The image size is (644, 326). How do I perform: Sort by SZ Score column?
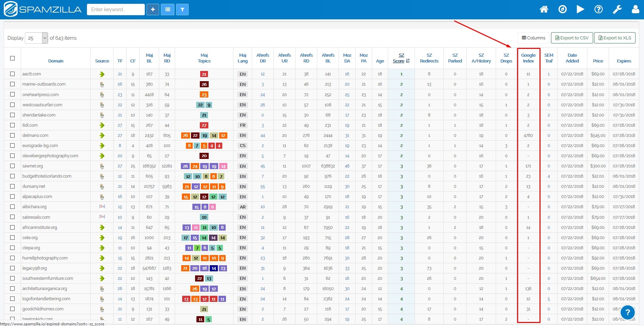point(401,58)
